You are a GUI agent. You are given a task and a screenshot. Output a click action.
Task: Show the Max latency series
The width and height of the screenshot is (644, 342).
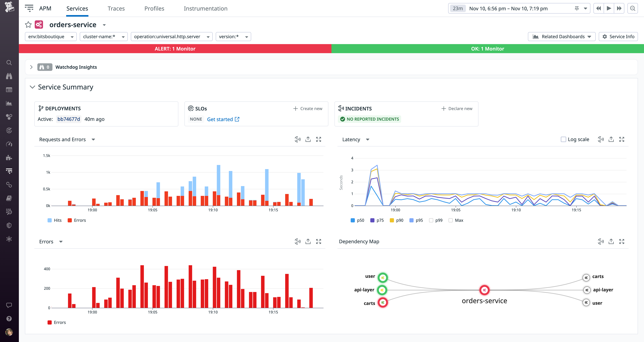point(451,220)
